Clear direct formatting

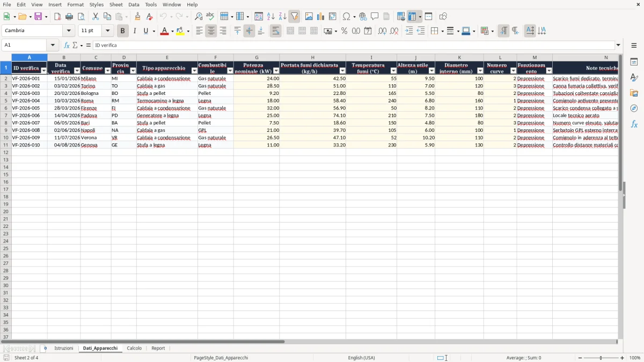[x=150, y=17]
